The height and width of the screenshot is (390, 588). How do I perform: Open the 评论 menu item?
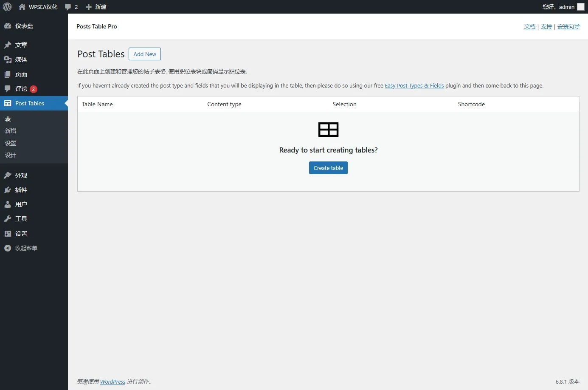tap(34, 89)
